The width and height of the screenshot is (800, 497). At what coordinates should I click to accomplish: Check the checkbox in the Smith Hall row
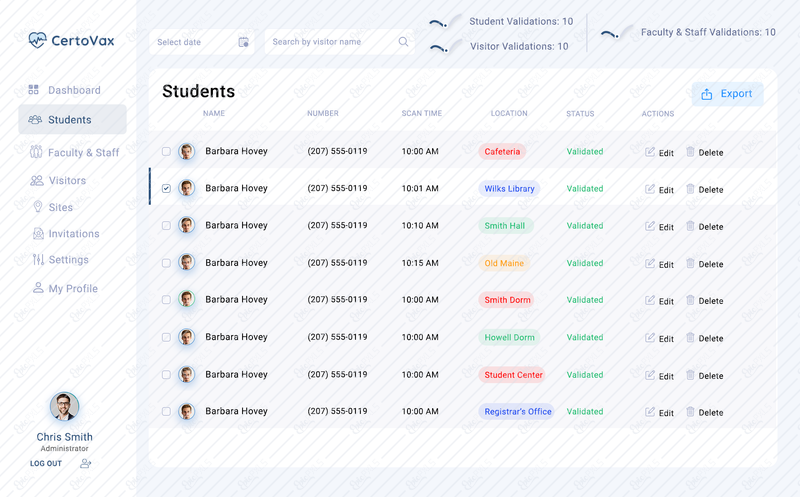coord(166,226)
